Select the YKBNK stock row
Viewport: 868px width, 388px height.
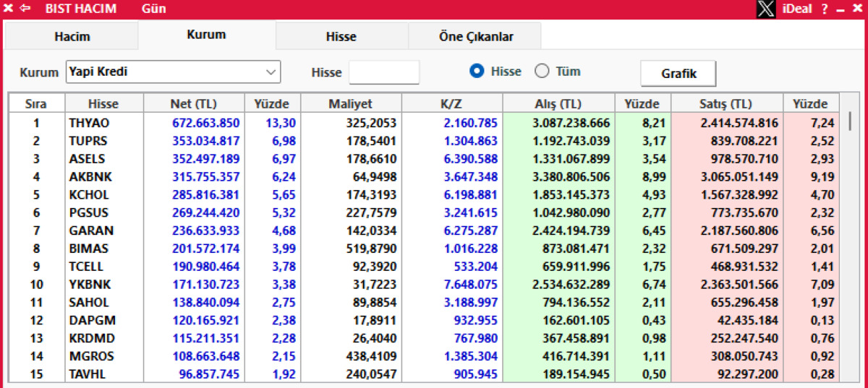coord(424,284)
